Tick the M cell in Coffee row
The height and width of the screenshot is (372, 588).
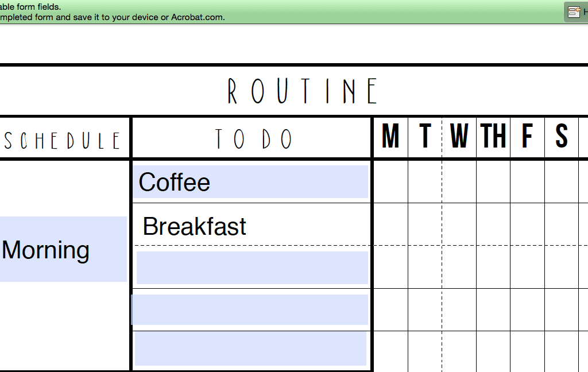[x=390, y=182]
